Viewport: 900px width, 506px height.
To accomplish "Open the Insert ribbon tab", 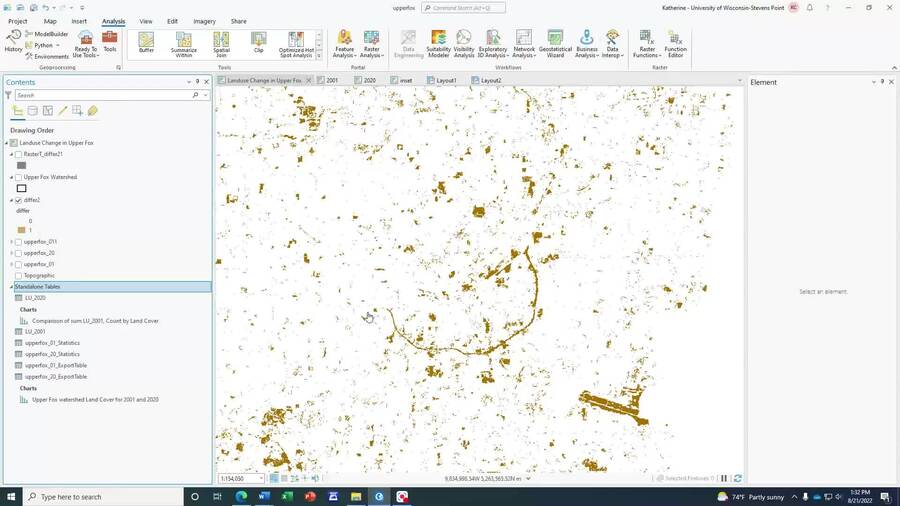I will click(x=79, y=21).
